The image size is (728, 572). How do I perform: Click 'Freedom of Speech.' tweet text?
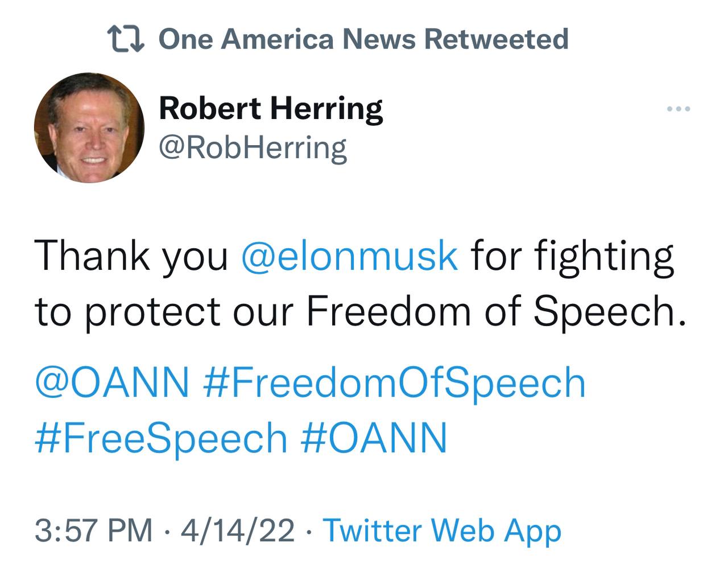496,312
